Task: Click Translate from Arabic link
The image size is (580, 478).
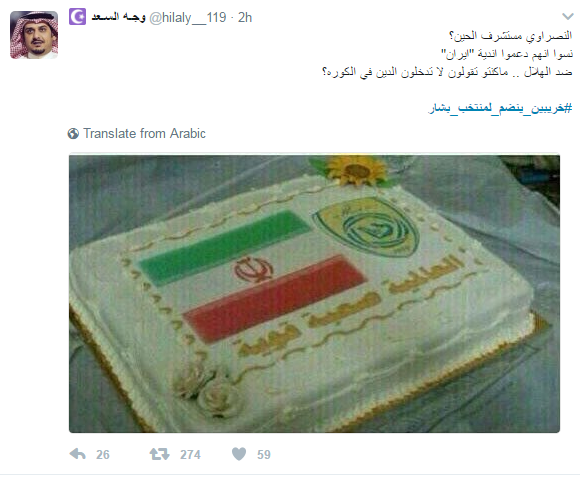Action: tap(144, 134)
